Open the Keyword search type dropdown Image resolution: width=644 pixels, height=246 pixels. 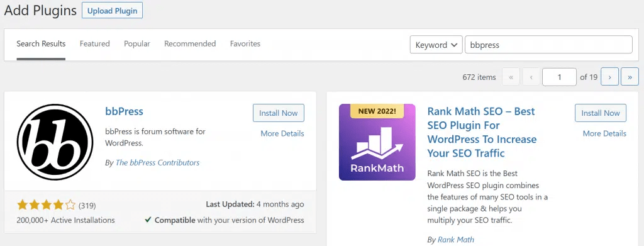click(x=436, y=45)
